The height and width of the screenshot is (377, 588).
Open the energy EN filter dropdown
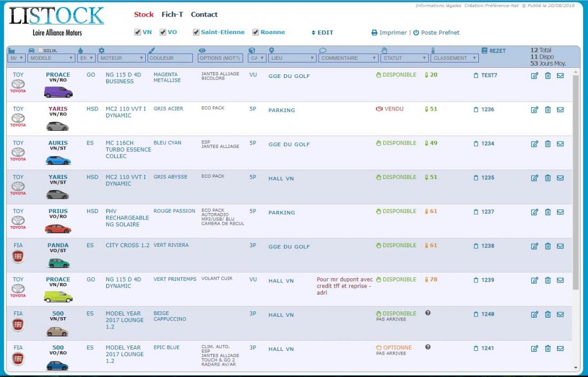pyautogui.click(x=86, y=58)
